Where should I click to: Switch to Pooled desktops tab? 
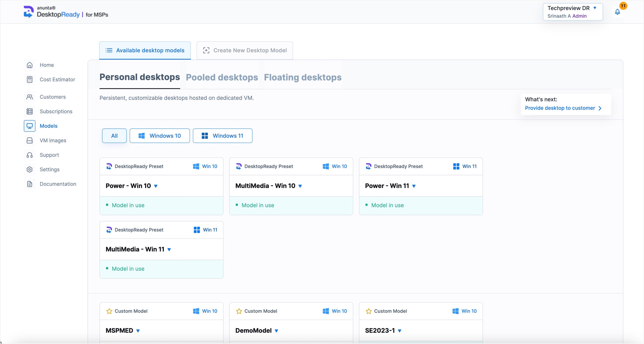tap(222, 77)
